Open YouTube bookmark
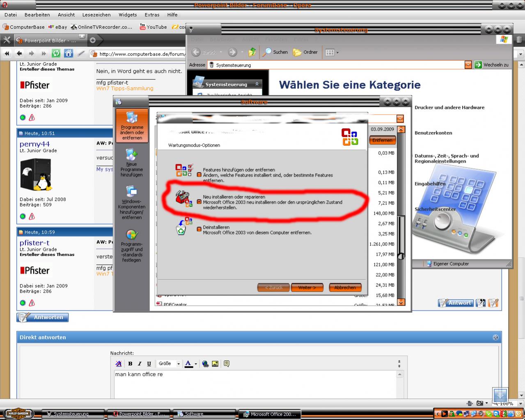This screenshot has height=420, width=525. coord(153,27)
